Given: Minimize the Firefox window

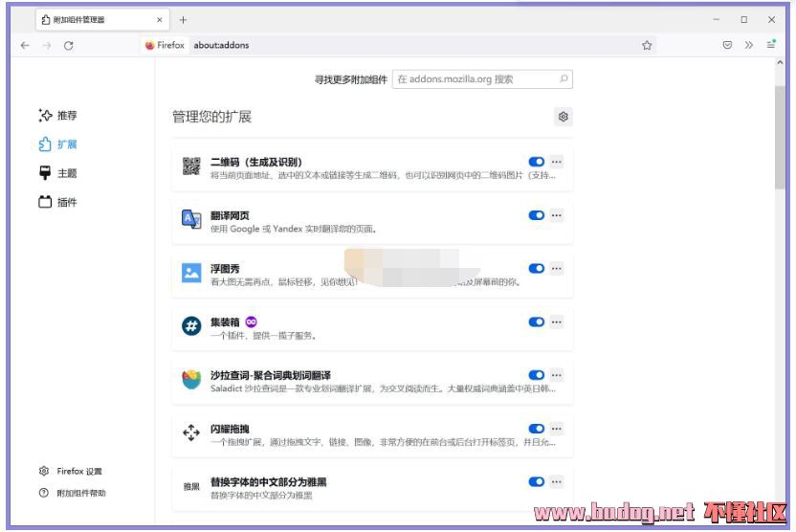Looking at the screenshot, I should 717,19.
